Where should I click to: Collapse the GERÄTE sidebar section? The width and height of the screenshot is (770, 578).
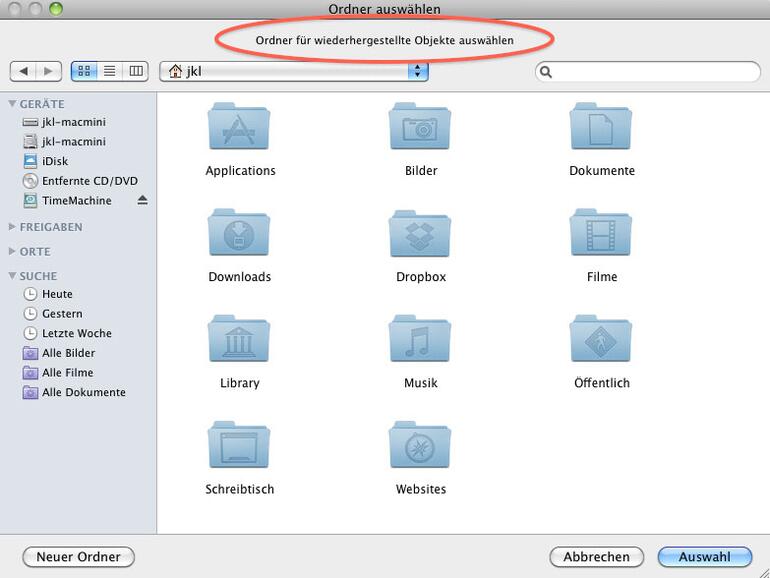[12, 104]
